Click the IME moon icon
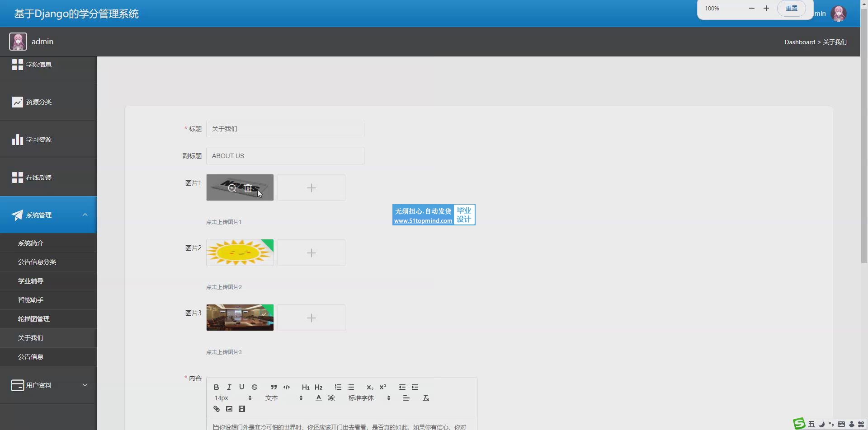Screen dimensions: 868x430 821,424
